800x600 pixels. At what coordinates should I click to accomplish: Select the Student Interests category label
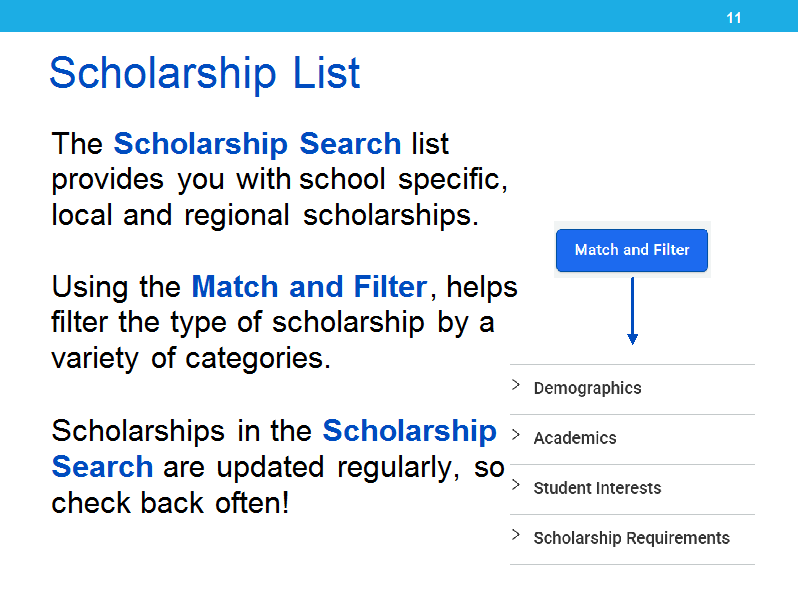(597, 488)
